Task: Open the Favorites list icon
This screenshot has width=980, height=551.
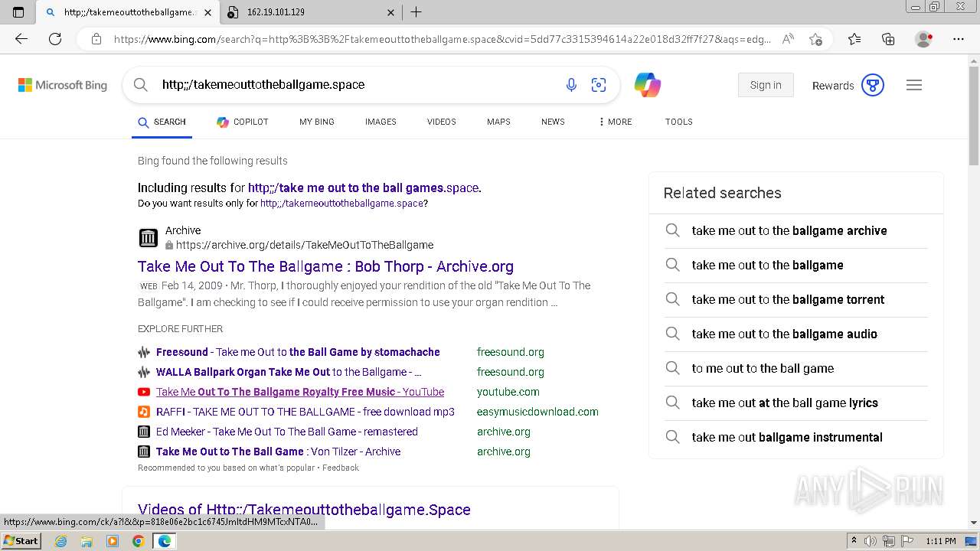Action: point(854,39)
